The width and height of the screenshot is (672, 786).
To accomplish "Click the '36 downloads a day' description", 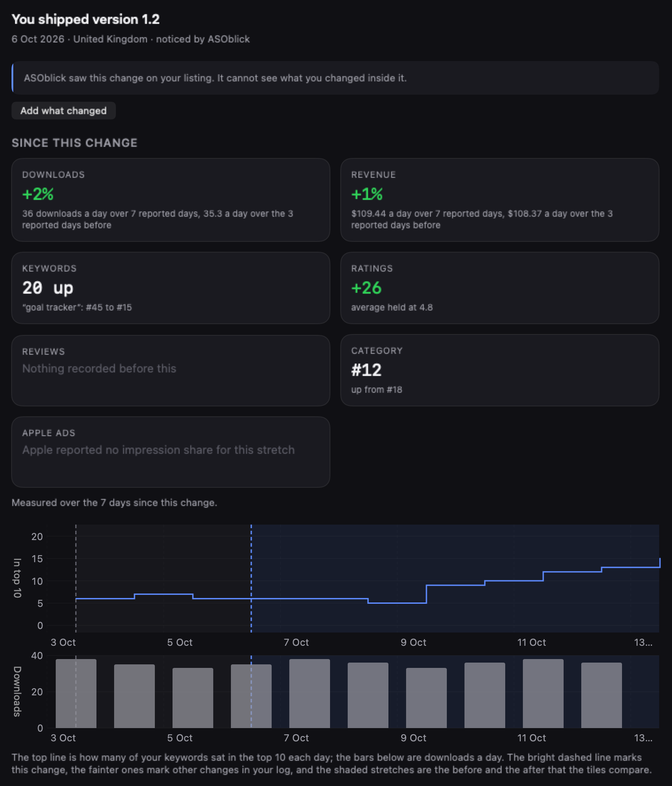I will 157,219.
